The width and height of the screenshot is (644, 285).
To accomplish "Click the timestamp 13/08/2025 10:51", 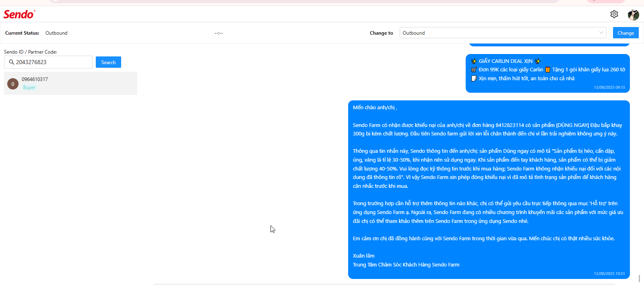I will [609, 274].
